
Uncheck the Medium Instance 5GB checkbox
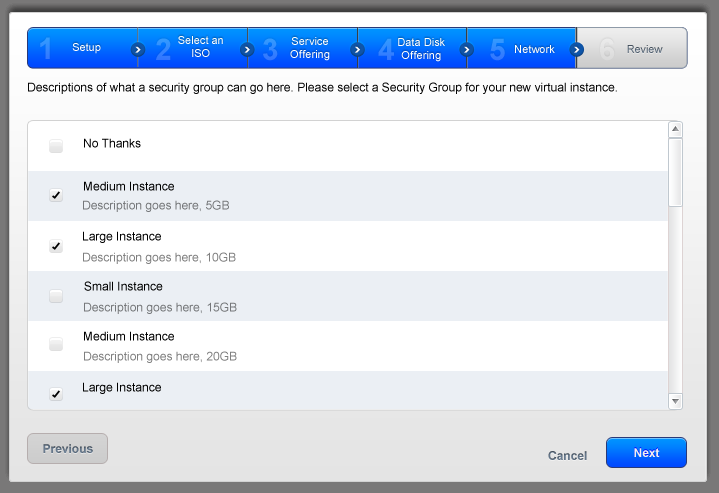[56, 195]
